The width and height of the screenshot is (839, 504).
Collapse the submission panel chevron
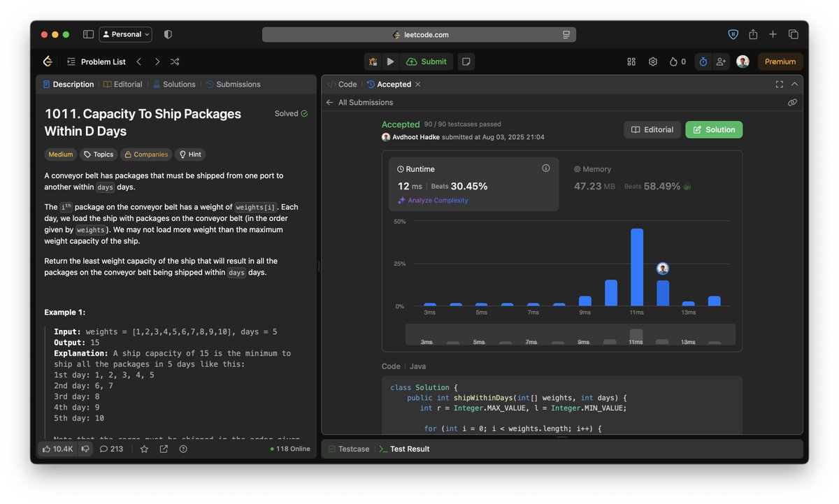point(794,84)
